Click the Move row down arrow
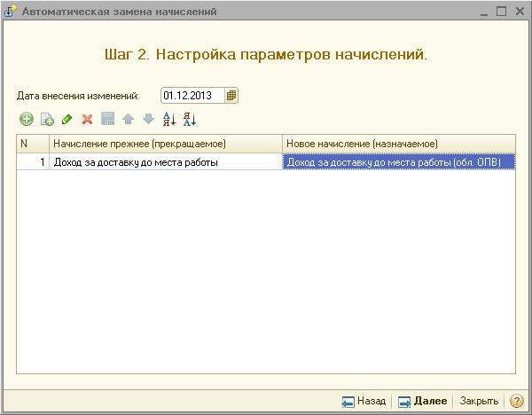 pos(148,119)
